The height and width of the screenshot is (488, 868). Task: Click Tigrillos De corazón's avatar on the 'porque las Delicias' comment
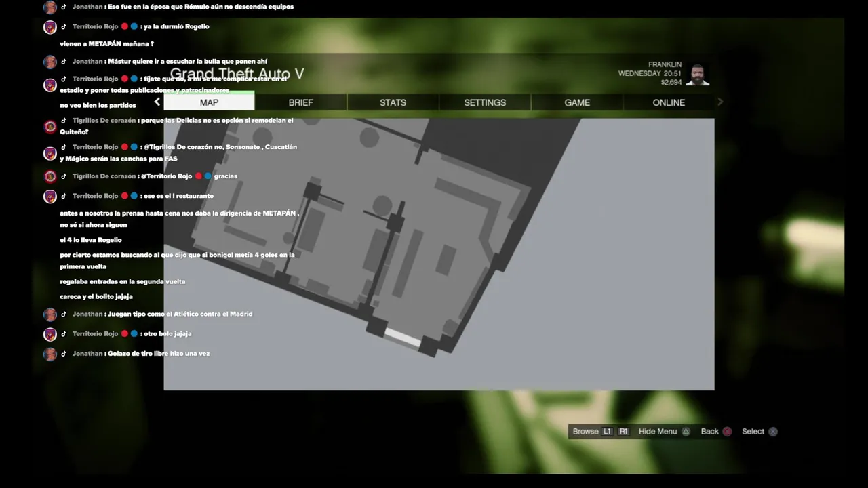click(x=50, y=127)
